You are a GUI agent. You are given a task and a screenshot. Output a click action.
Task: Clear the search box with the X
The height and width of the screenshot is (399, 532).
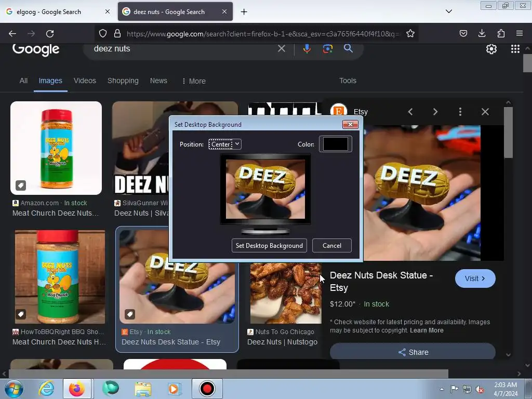click(281, 48)
